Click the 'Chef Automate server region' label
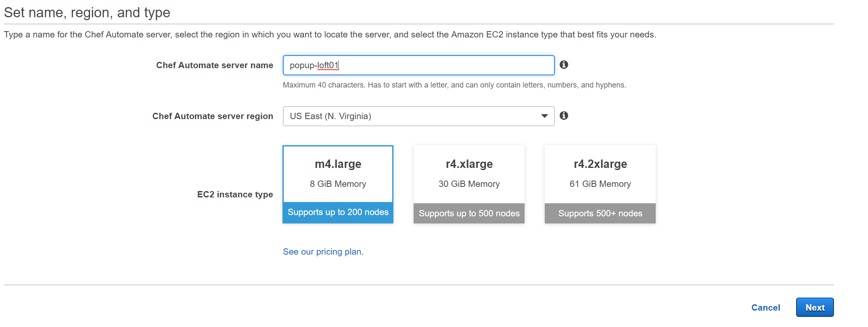This screenshot has width=868, height=327. 212,116
